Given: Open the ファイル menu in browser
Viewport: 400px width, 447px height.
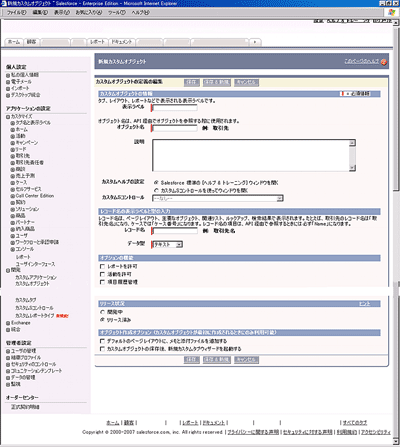Looking at the screenshot, I should pyautogui.click(x=17, y=12).
